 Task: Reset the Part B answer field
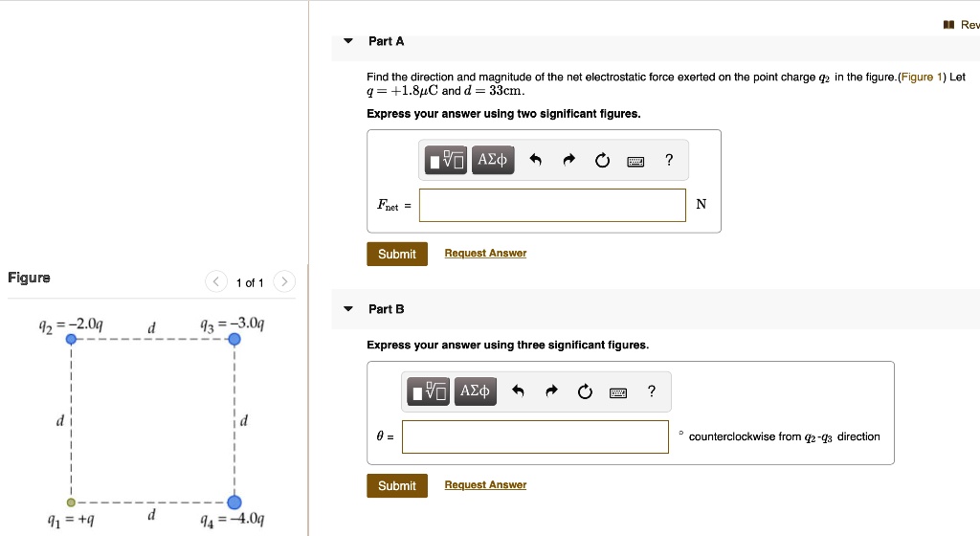pos(585,391)
